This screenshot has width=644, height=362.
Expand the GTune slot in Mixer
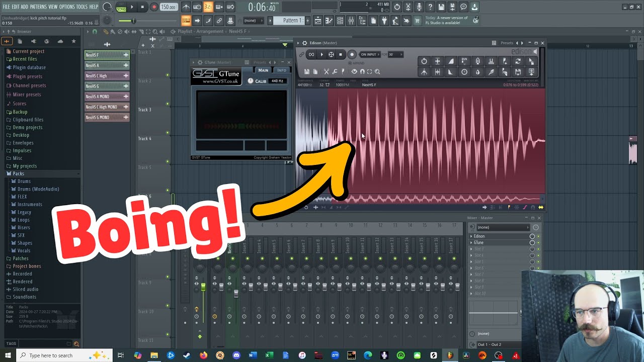click(x=471, y=242)
